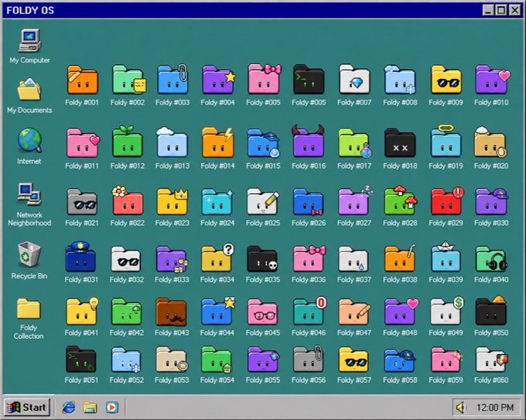
Task: Select the white Foldy #060
Action: [x=492, y=360]
